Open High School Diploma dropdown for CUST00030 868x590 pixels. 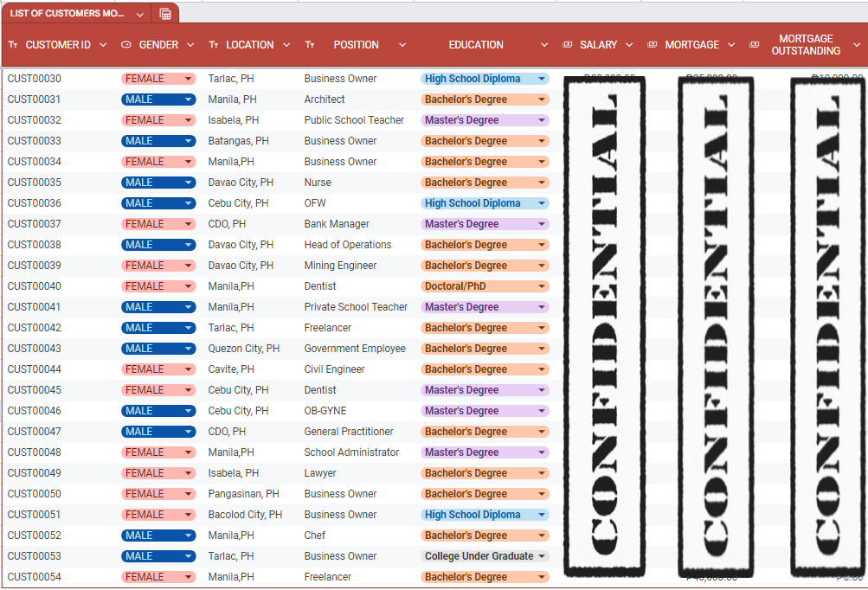point(485,79)
